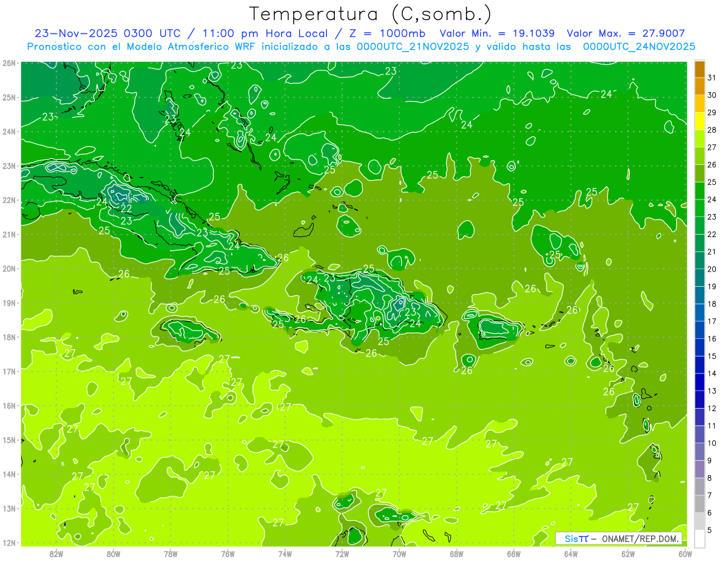
Task: Click the color bar label '31'
Action: point(712,78)
